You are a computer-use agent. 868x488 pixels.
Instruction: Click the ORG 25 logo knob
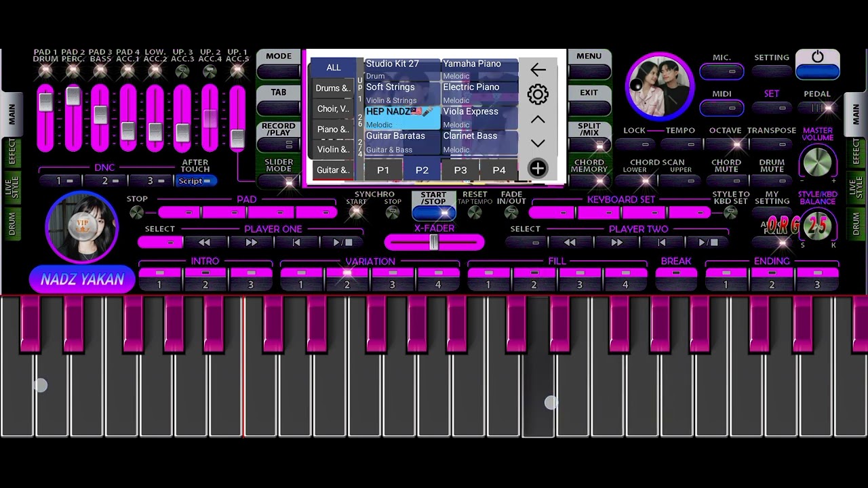point(817,227)
